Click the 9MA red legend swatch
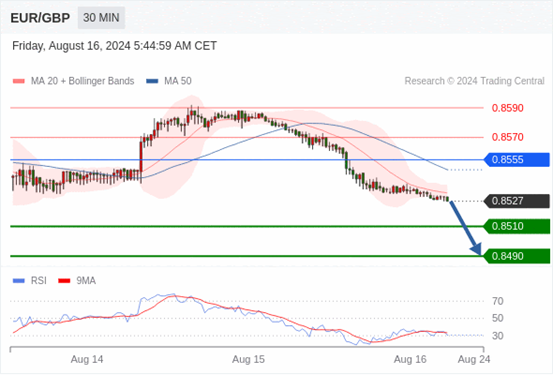 [x=64, y=281]
